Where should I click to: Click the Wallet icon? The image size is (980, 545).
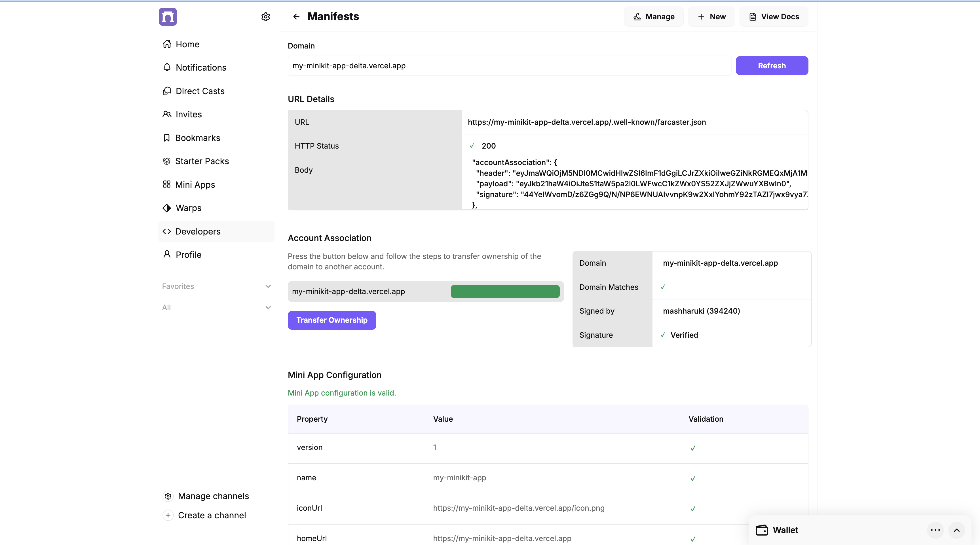click(762, 530)
